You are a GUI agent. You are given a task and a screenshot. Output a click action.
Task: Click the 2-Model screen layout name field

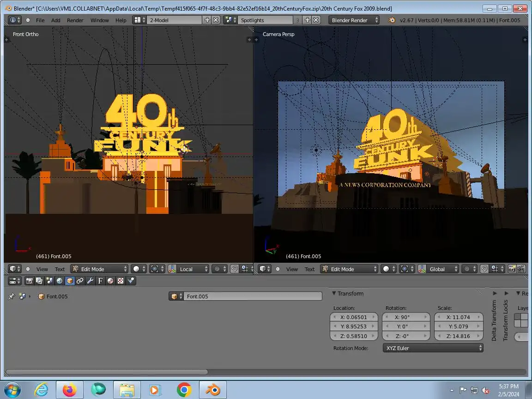pyautogui.click(x=175, y=20)
